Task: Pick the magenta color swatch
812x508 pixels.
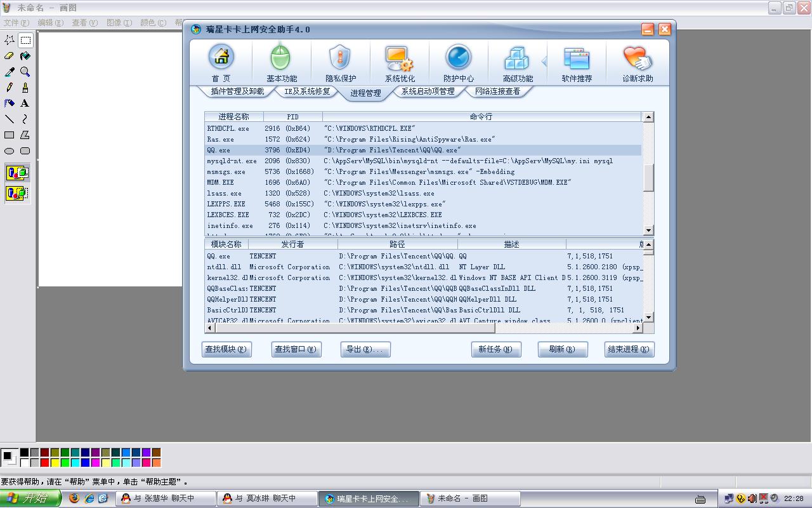Action: [95, 463]
